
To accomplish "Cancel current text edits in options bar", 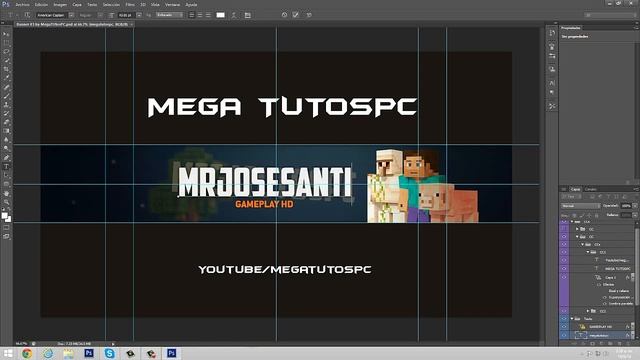I will [284, 15].
